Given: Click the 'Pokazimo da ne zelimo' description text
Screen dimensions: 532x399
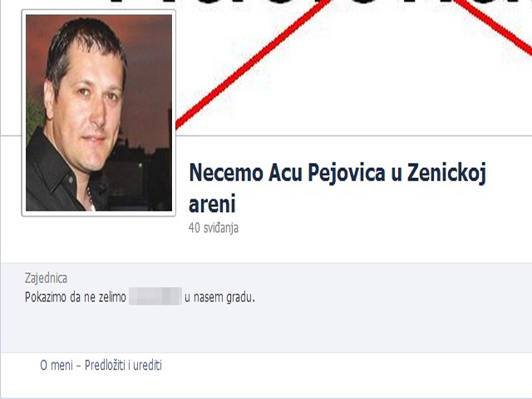Looking at the screenshot, I should [x=76, y=298].
